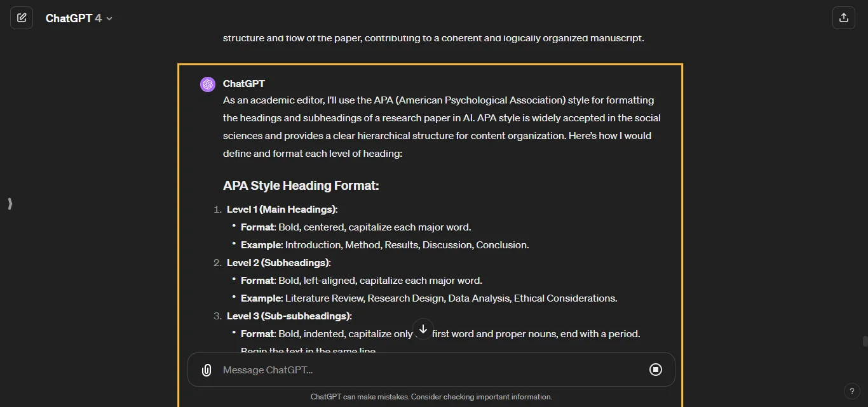Open help with the question mark button

[x=852, y=391]
